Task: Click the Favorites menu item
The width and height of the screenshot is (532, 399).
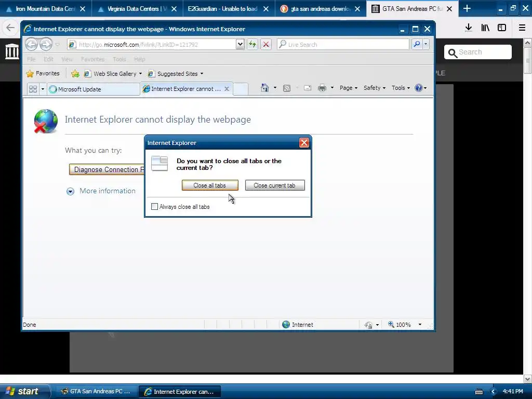Action: click(x=92, y=59)
